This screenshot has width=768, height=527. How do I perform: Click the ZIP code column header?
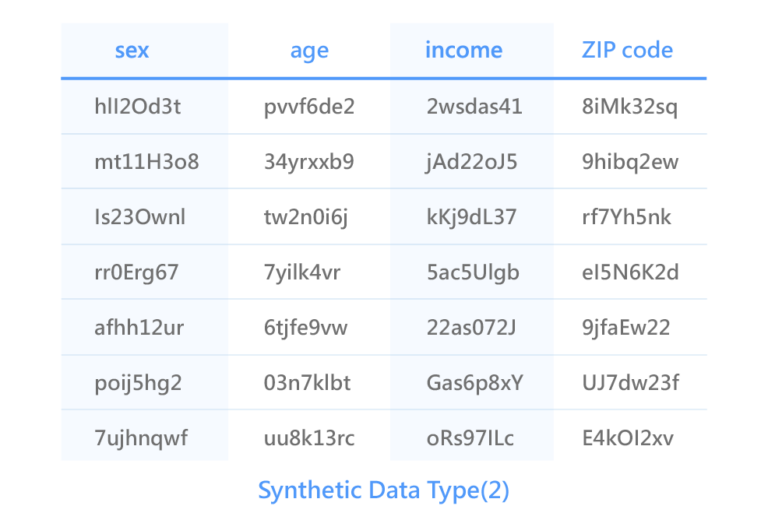pyautogui.click(x=627, y=50)
